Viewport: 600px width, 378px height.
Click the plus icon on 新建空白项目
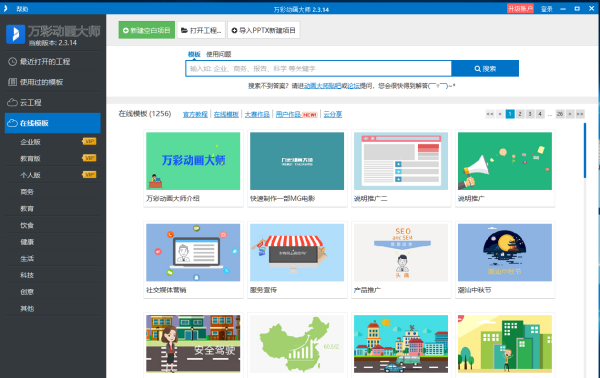point(126,30)
